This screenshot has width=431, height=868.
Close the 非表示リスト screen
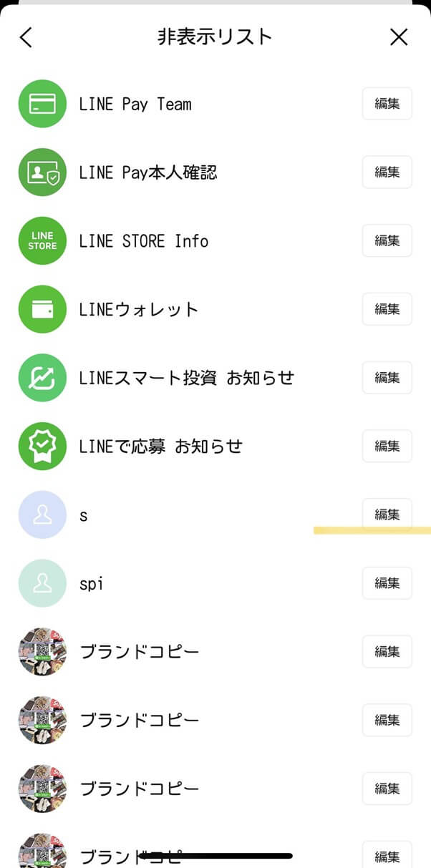pyautogui.click(x=399, y=36)
